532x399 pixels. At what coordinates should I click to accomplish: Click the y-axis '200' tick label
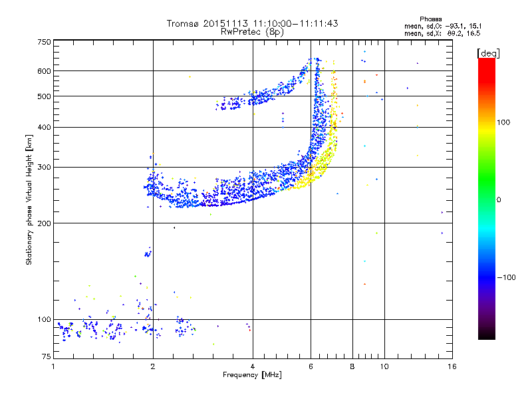(44, 223)
